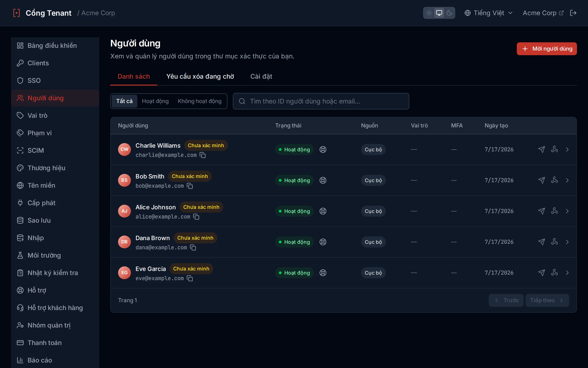The image size is (588, 368).
Task: Switch to Yêu cầu xóa đang chờ tab
Action: [200, 76]
